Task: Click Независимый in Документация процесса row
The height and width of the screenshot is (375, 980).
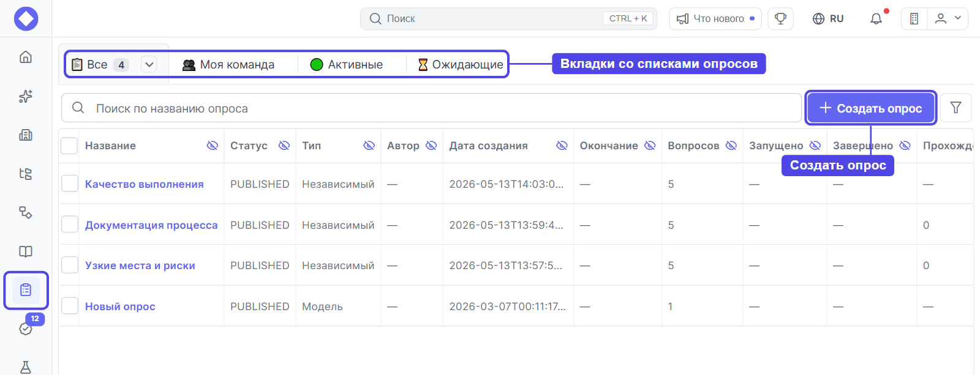Action: 338,225
